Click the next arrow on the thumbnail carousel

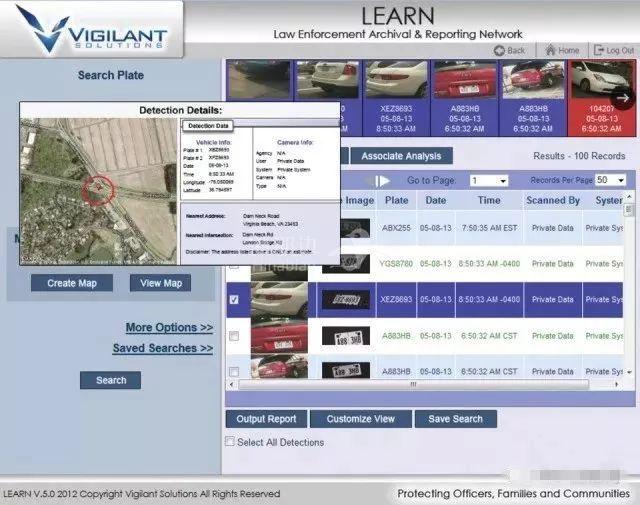[623, 98]
